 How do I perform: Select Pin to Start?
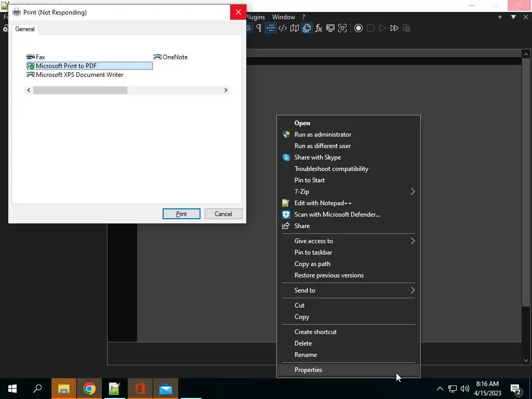click(x=349, y=180)
